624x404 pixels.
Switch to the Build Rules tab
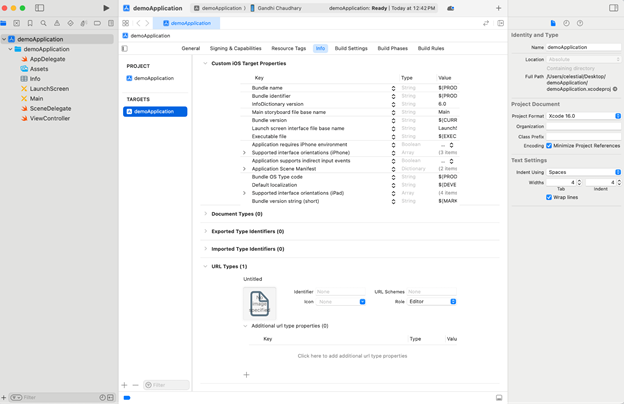431,49
